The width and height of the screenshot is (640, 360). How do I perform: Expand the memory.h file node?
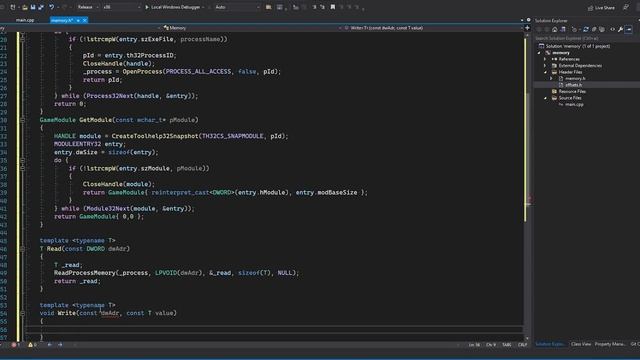click(551, 78)
